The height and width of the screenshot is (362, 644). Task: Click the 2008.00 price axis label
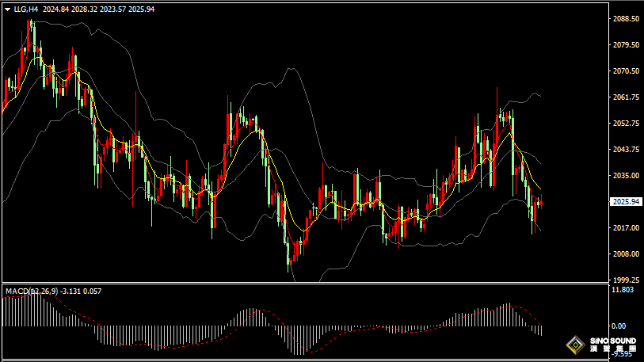[627, 254]
